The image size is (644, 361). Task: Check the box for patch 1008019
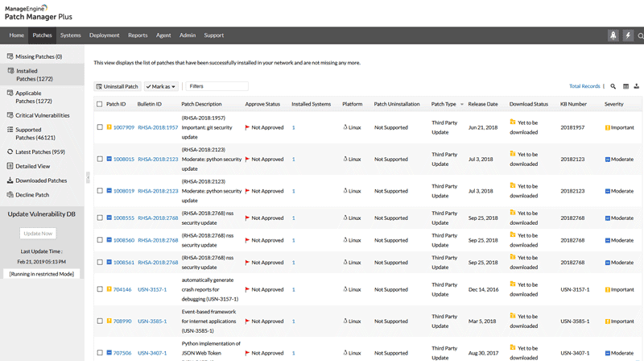100,191
